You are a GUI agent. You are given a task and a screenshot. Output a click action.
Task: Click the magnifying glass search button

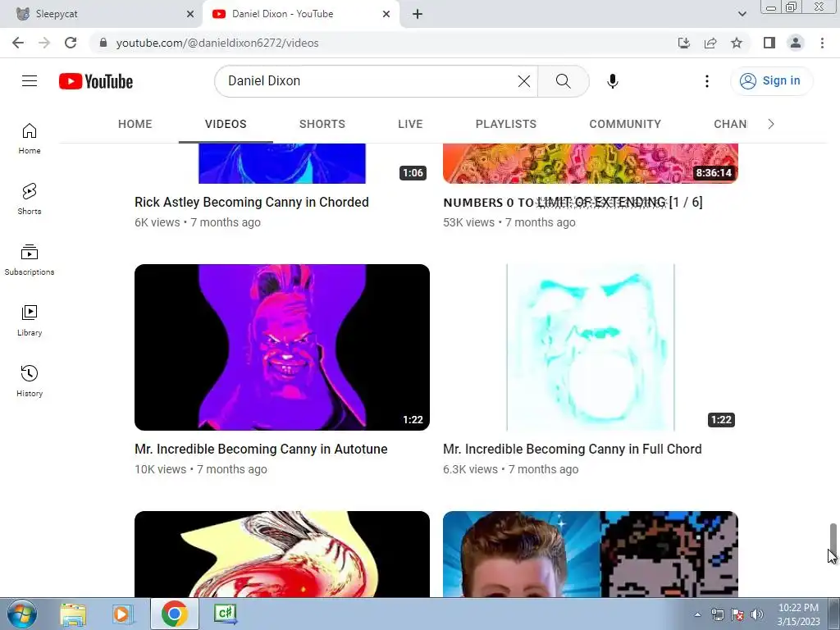(563, 81)
